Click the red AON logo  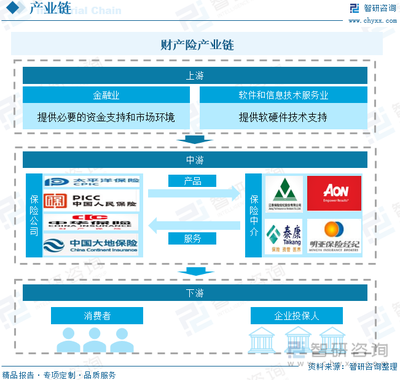[x=334, y=193]
